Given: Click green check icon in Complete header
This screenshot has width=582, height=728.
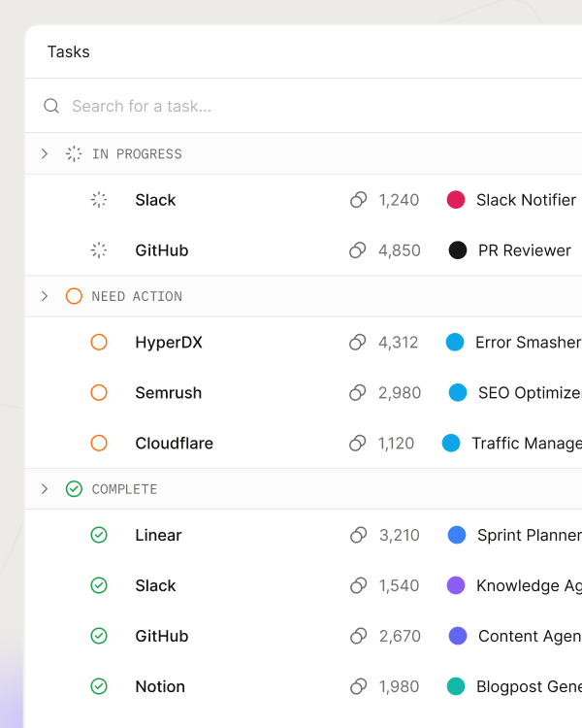Looking at the screenshot, I should (x=74, y=489).
